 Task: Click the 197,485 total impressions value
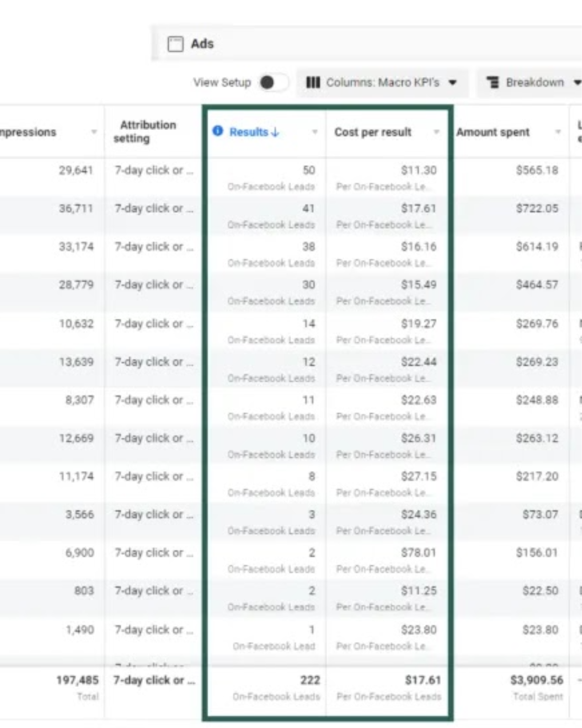tap(79, 680)
